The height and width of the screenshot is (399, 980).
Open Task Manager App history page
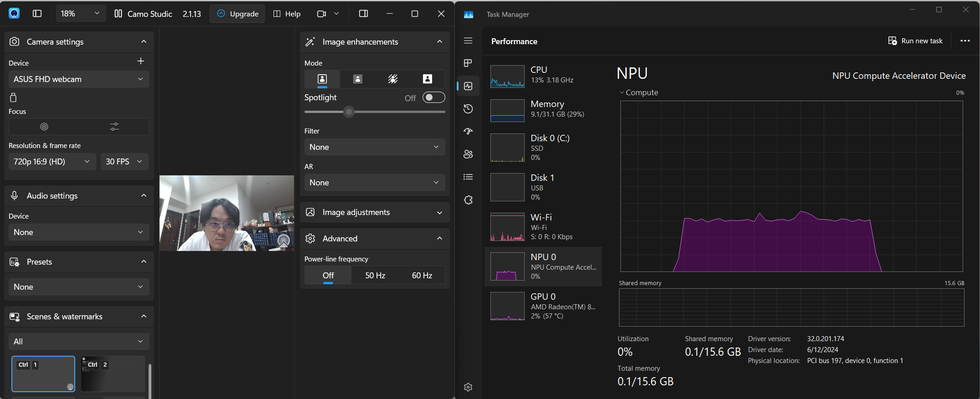[468, 109]
